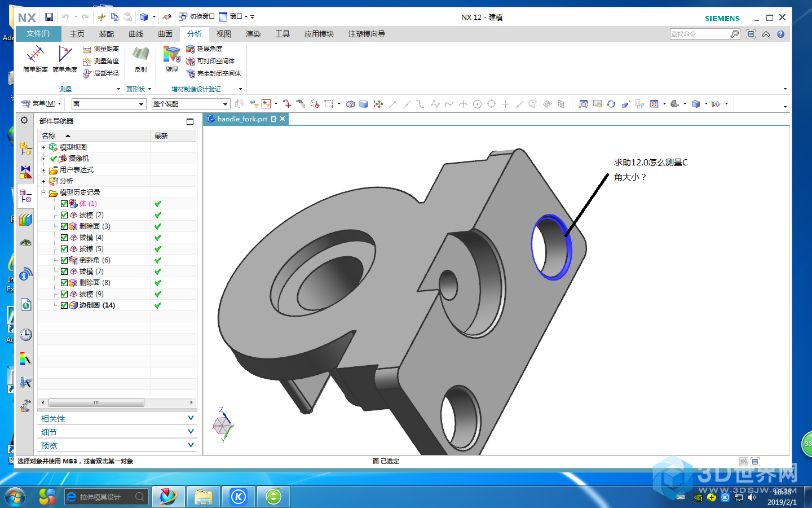The height and width of the screenshot is (508, 812).
Task: Click the Cut scissors icon
Action: (x=101, y=17)
